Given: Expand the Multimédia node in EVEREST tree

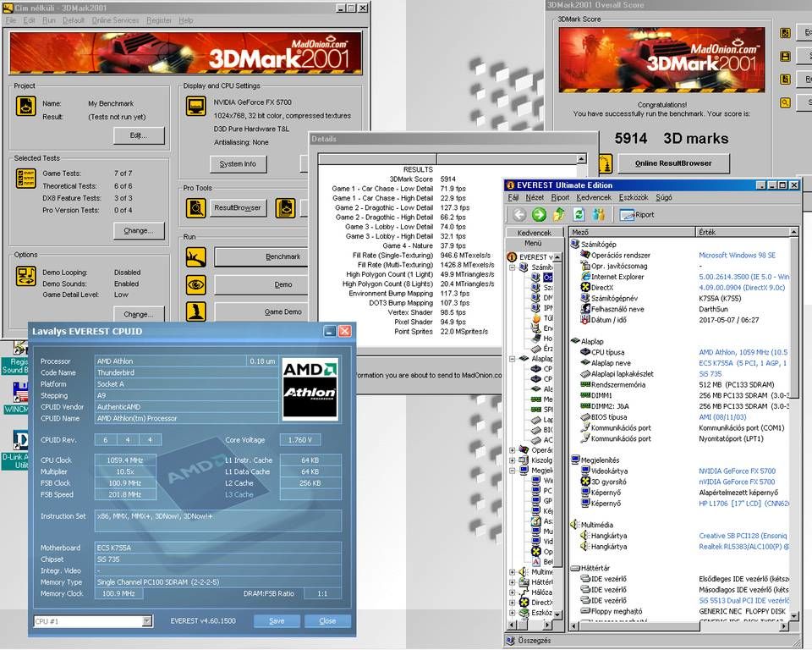Looking at the screenshot, I should click(x=513, y=572).
